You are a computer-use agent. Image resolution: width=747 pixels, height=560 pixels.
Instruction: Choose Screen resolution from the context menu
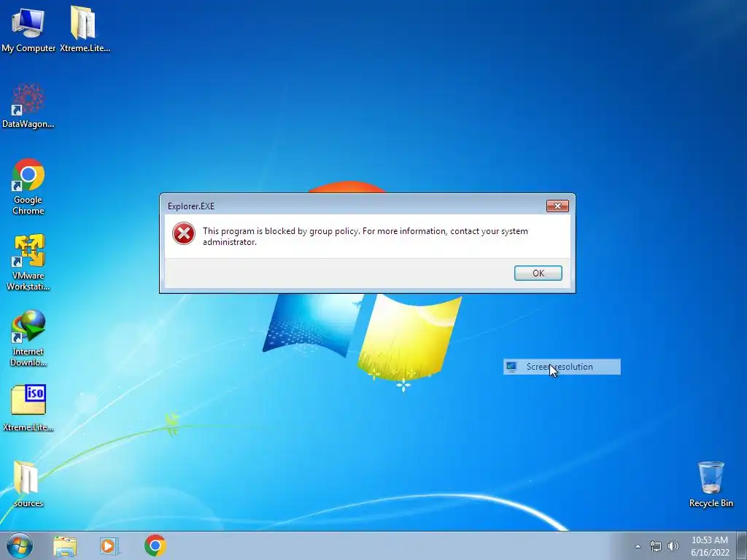[x=562, y=367]
